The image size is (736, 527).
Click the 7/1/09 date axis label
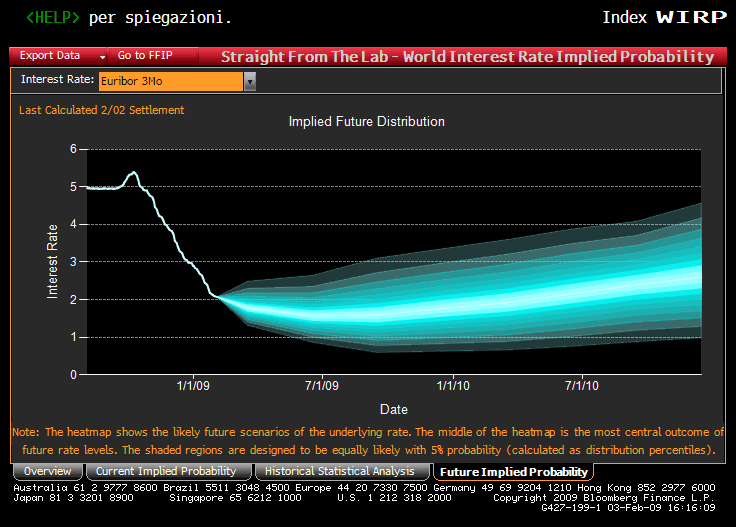pyautogui.click(x=322, y=386)
